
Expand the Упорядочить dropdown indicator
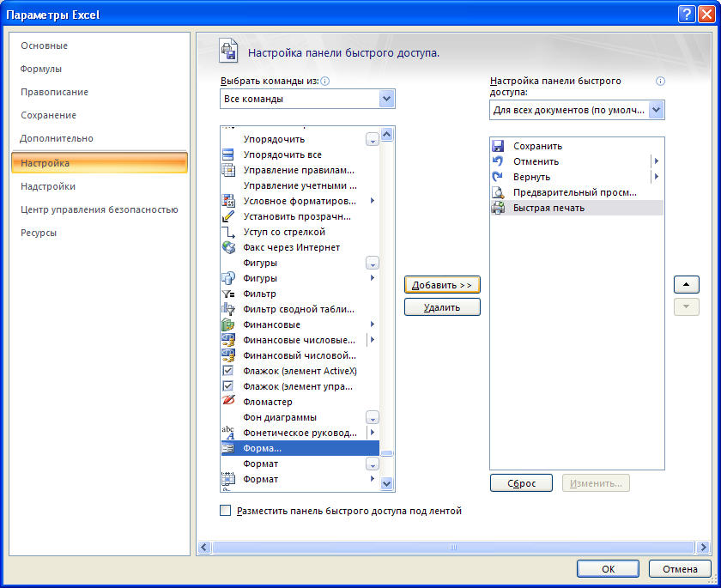pos(372,140)
